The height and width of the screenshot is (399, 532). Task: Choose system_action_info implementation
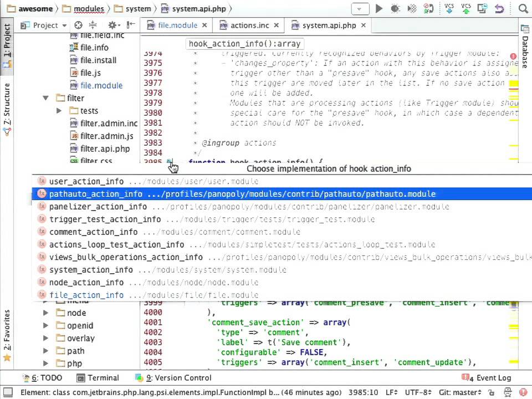282,269
